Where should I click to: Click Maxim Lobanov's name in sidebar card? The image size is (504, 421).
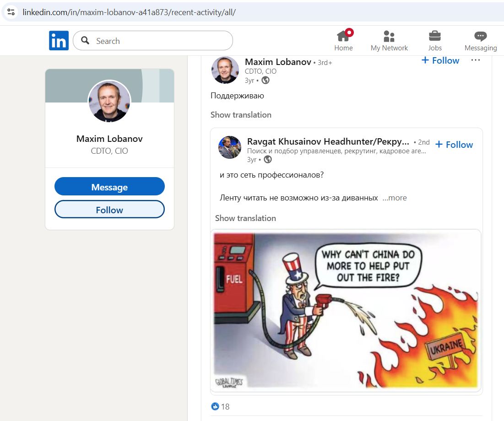coord(109,139)
